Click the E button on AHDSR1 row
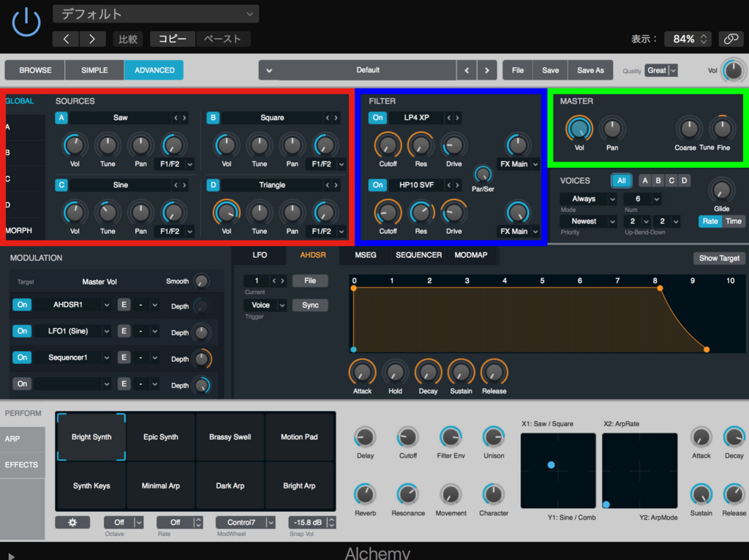This screenshot has width=749, height=560. 124,305
